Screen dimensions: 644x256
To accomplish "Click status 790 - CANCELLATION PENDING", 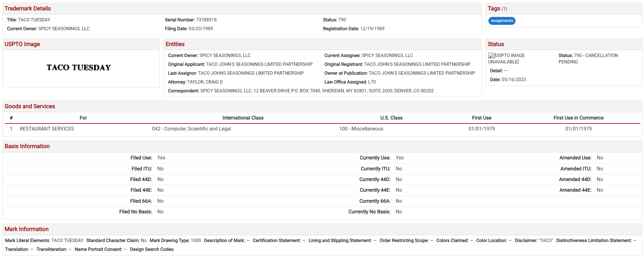I will (588, 59).
